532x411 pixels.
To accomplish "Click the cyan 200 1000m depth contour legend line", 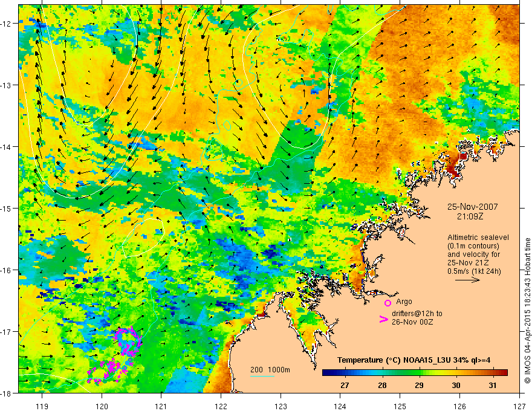I will click(x=262, y=376).
